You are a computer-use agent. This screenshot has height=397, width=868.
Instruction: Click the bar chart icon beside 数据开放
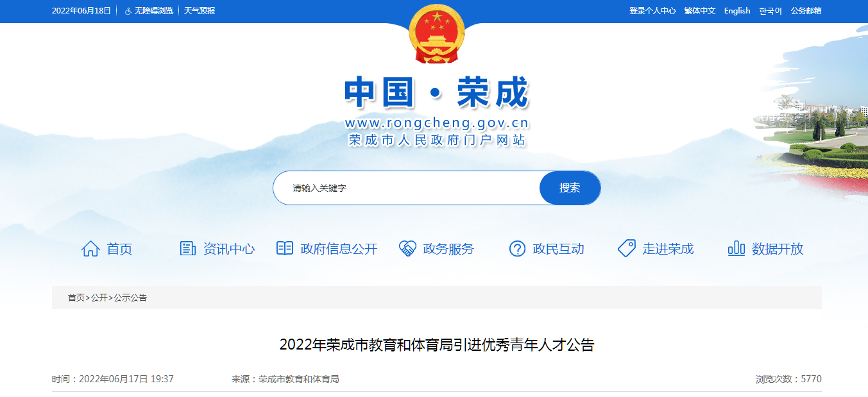[x=736, y=248]
